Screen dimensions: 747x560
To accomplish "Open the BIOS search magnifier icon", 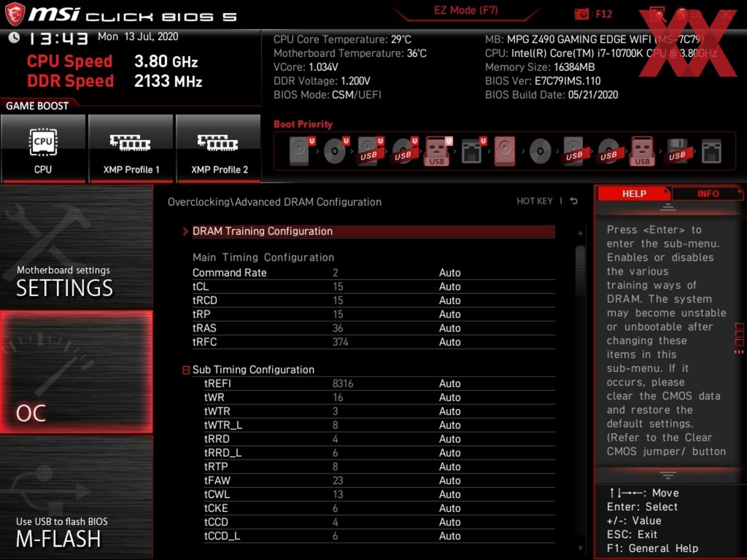I will pos(657,14).
